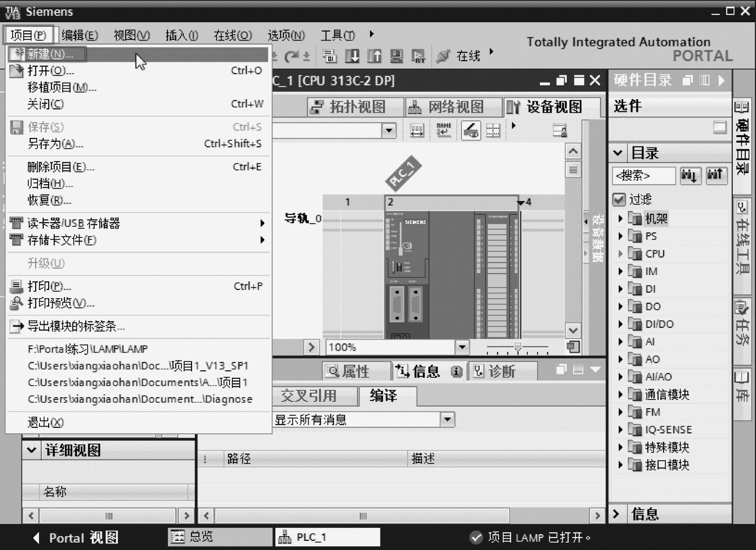Click the catalog profile icon under 选件
756x550 pixels.
tap(720, 128)
